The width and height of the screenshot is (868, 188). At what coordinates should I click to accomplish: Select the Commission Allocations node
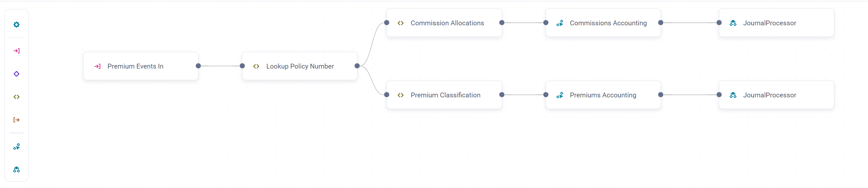pyautogui.click(x=447, y=23)
